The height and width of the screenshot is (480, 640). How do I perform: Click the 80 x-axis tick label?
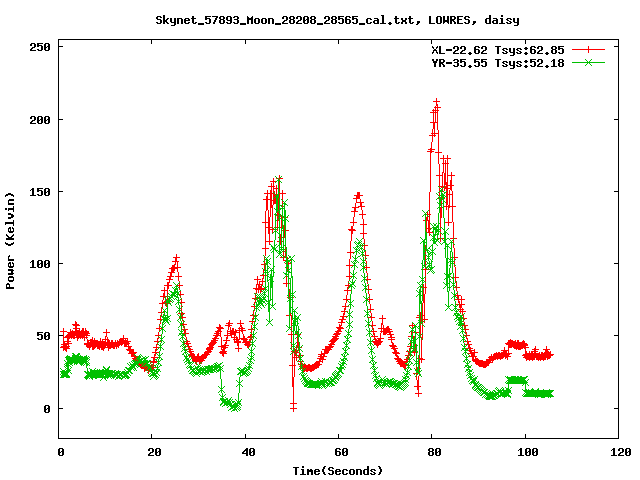pyautogui.click(x=435, y=452)
